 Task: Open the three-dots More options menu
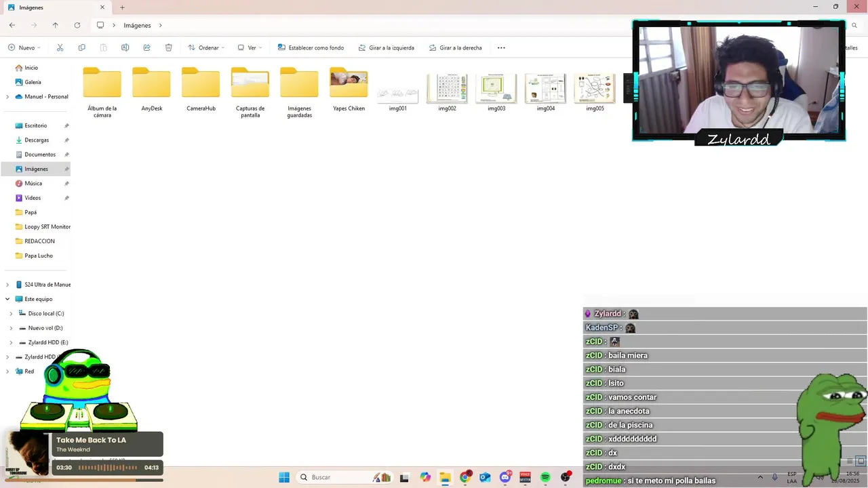(501, 47)
